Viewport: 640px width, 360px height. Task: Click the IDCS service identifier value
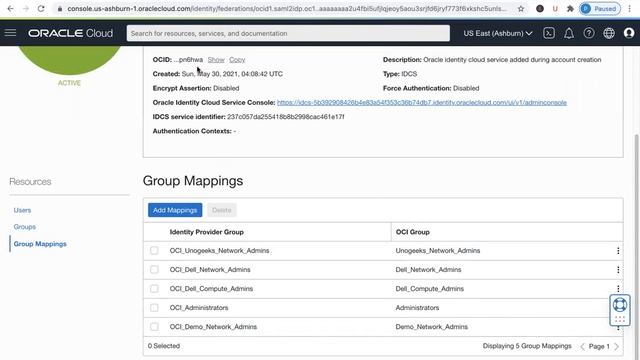(286, 117)
